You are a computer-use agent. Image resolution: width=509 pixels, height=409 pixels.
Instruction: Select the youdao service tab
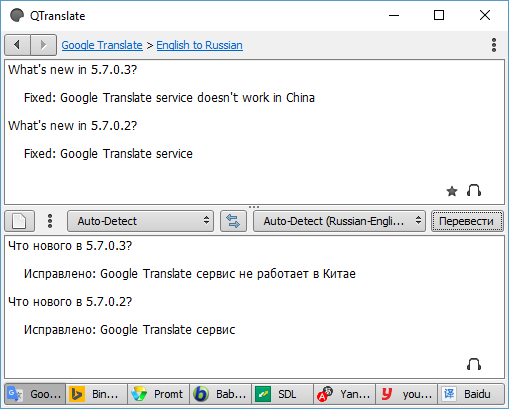(407, 394)
